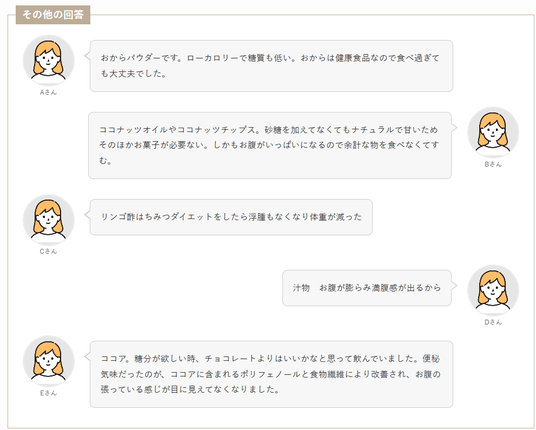Click the リンゴ酢はちみつダイエット speech bubble

click(x=231, y=217)
